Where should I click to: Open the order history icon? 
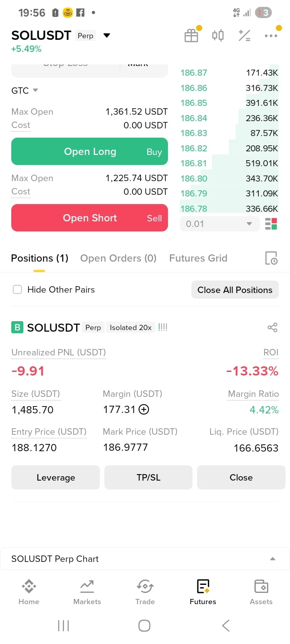click(x=271, y=258)
